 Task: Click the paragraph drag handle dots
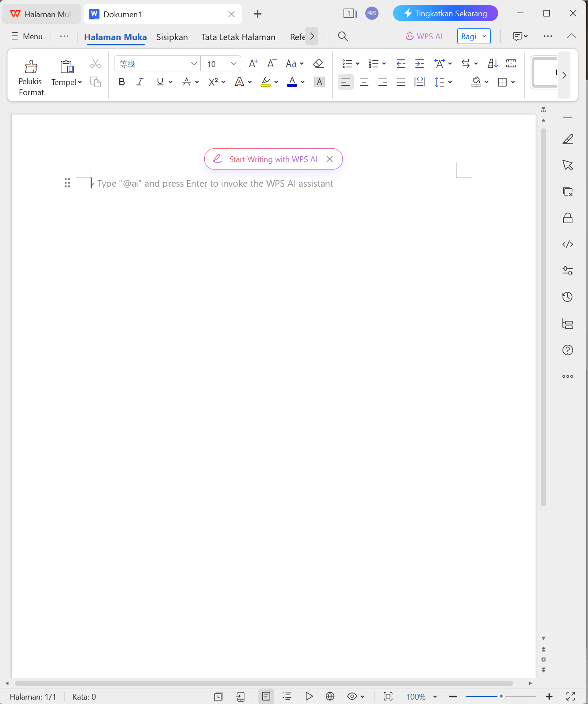pos(67,183)
